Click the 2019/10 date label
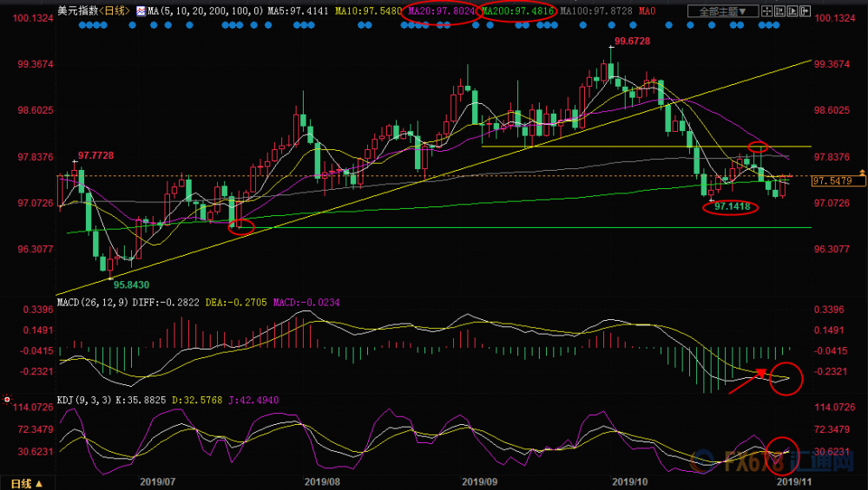 pos(629,481)
